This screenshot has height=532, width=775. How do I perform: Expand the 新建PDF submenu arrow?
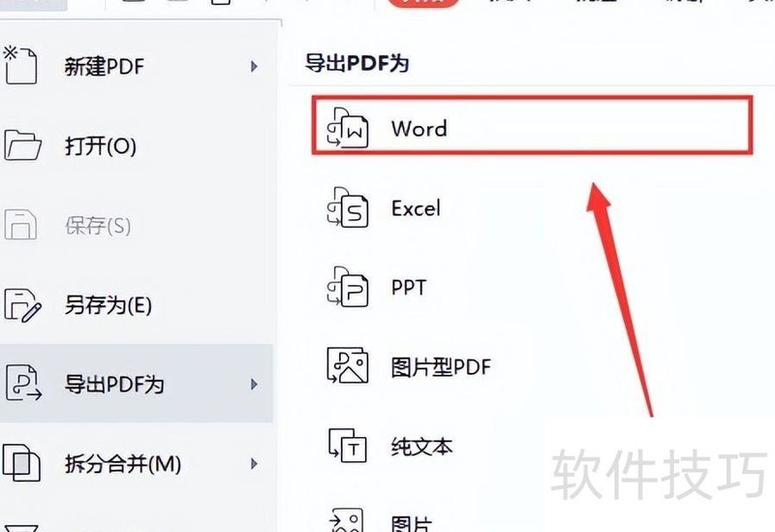coord(254,66)
